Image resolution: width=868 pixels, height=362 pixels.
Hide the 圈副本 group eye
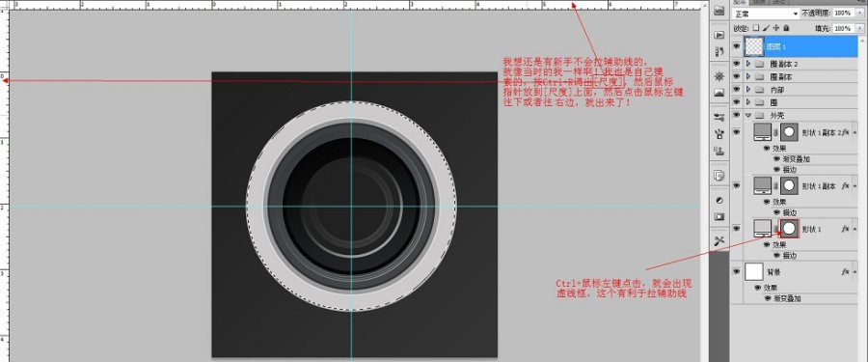736,77
